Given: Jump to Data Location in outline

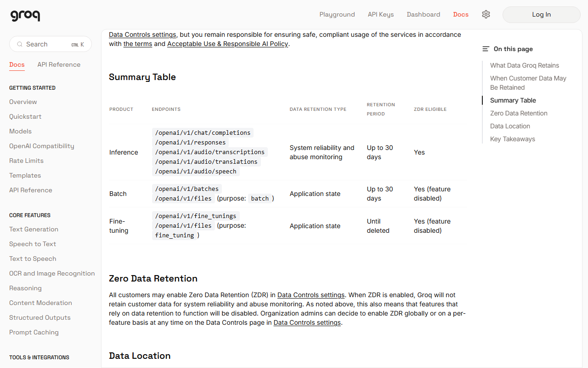Looking at the screenshot, I should coord(510,126).
